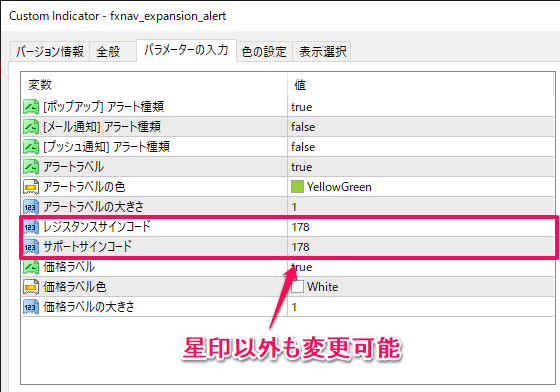Image resolution: width=560 pixels, height=392 pixels.
Task: Select the false value of [メール通知] アラート種類
Action: (303, 127)
